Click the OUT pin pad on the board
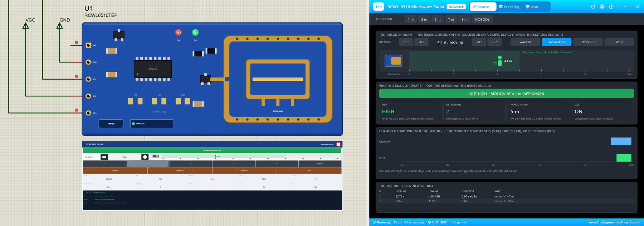The height and width of the screenshot is (226, 644). (x=88, y=79)
